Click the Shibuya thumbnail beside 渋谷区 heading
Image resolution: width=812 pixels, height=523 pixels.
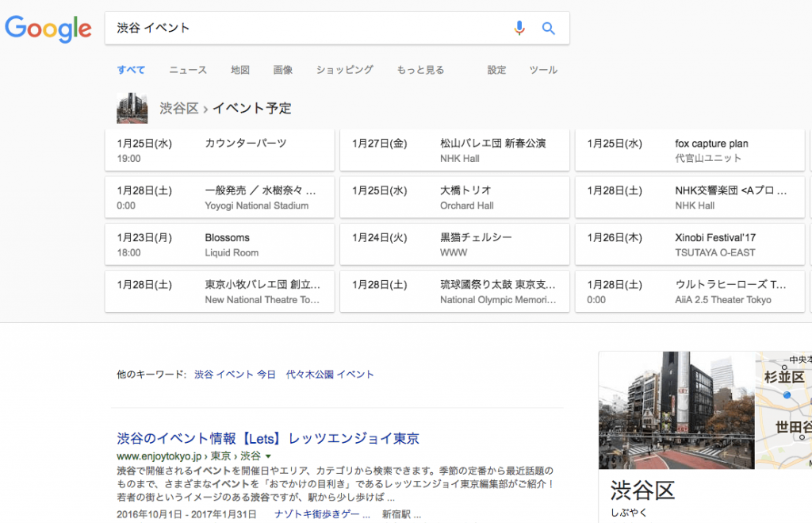coord(132,108)
